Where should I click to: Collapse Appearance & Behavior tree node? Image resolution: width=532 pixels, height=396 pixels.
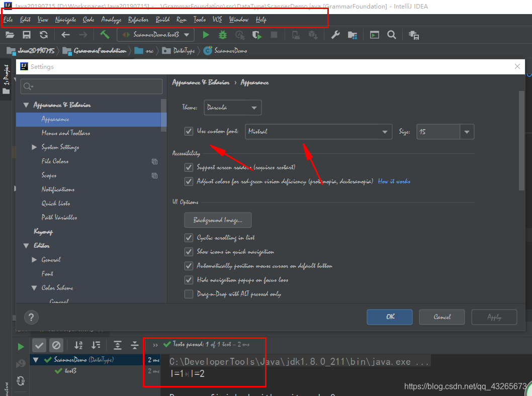pos(26,105)
